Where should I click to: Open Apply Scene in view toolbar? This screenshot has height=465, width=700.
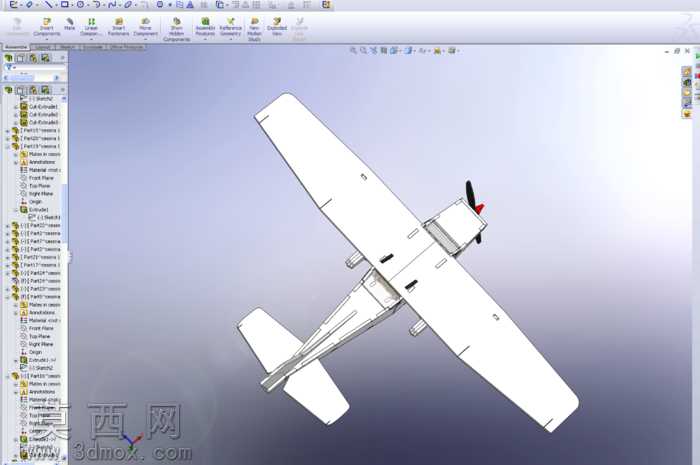point(452,50)
